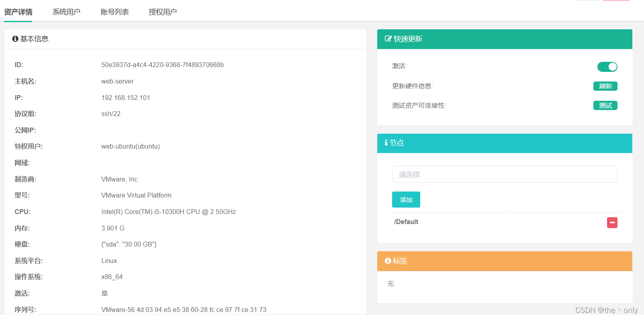Remove the /Default node with minus icon
The image size is (644, 318).
(x=612, y=222)
